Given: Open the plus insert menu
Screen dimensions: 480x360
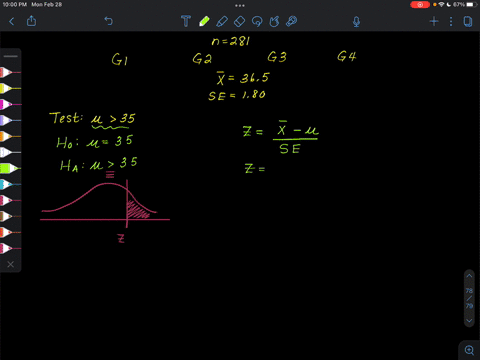Looking at the screenshot, I should [434, 22].
